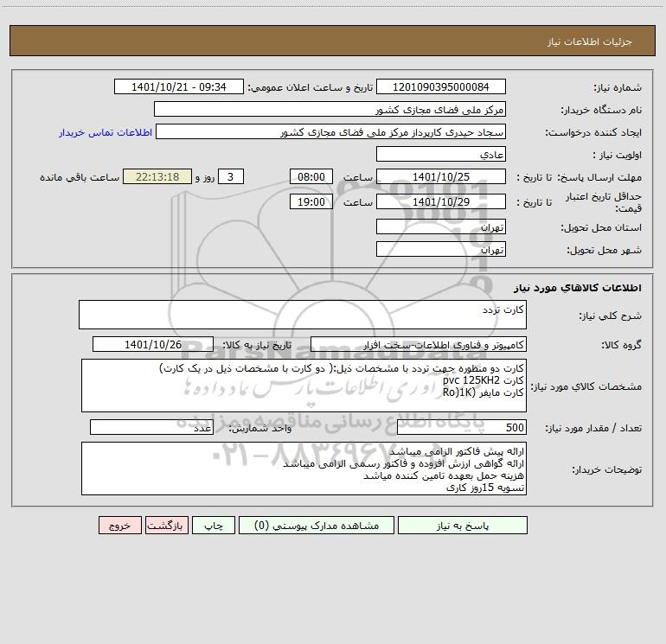Viewport: 666px width, 644px height.
Task: Click header title جزئیات اطلاعات نیاز
Action: pos(590,41)
